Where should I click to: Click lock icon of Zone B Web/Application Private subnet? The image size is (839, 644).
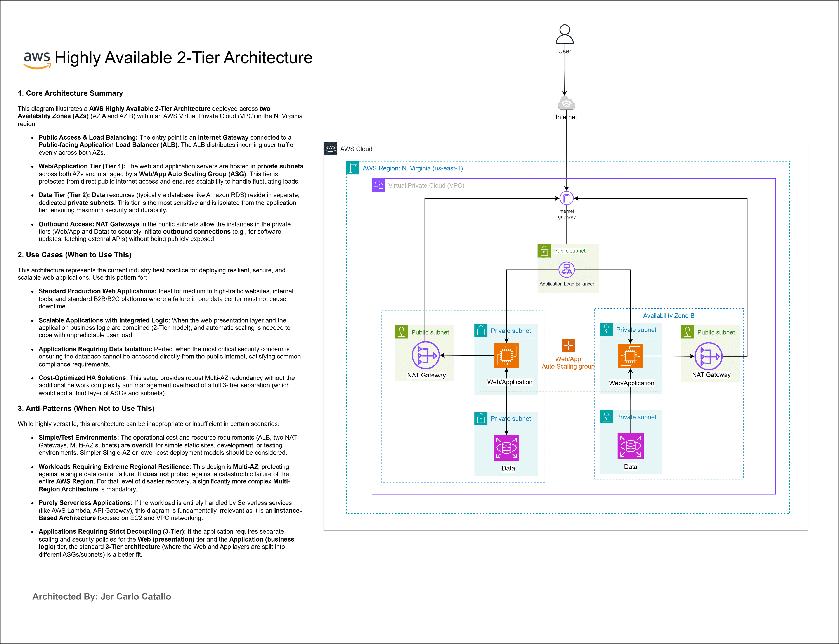(606, 329)
